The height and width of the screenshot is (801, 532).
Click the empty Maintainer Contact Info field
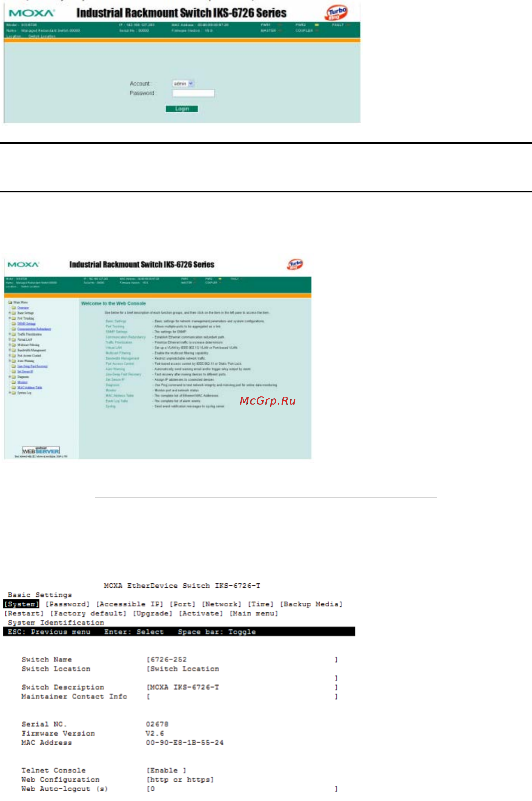pyautogui.click(x=242, y=696)
